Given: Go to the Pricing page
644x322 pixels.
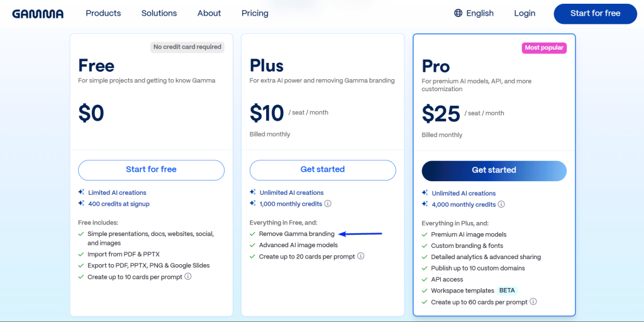Looking at the screenshot, I should (x=255, y=13).
